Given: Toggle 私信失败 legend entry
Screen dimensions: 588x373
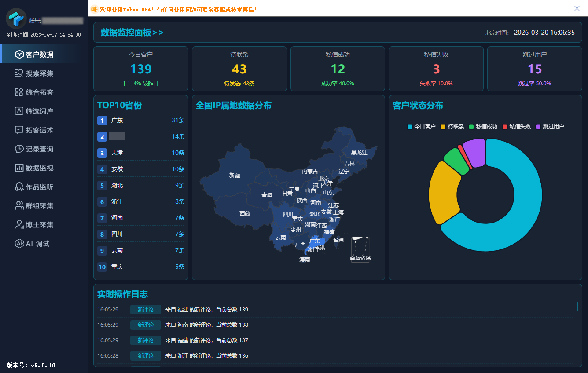Looking at the screenshot, I should [518, 127].
